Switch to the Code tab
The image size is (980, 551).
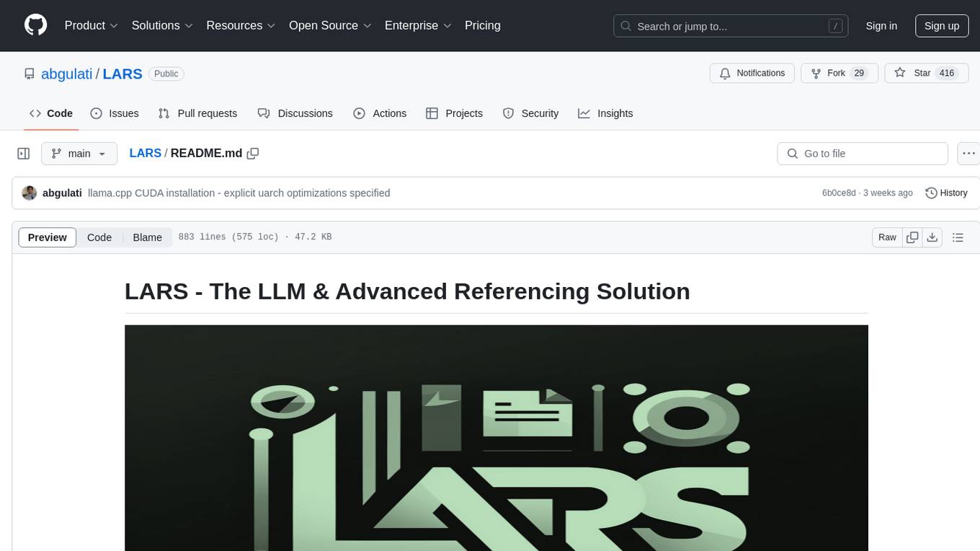51,113
